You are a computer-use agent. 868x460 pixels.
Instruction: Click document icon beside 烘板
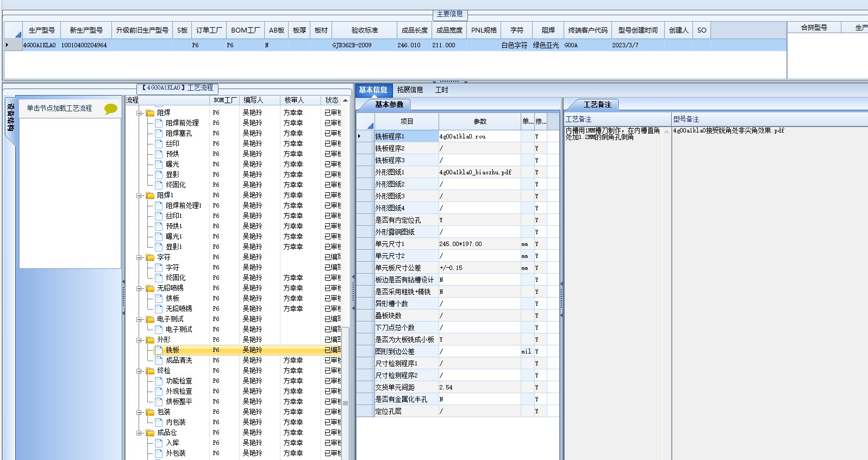click(159, 299)
